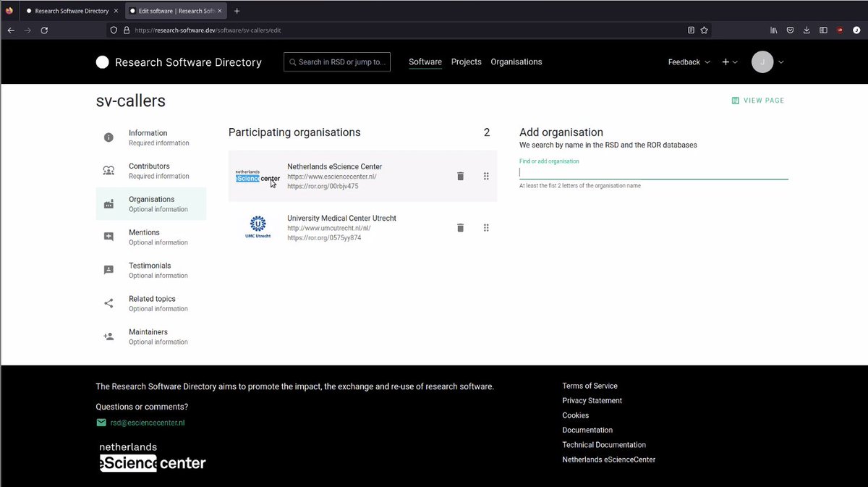Click https://ror.org/00rbjv475 text
This screenshot has height=487, width=868.
point(323,186)
